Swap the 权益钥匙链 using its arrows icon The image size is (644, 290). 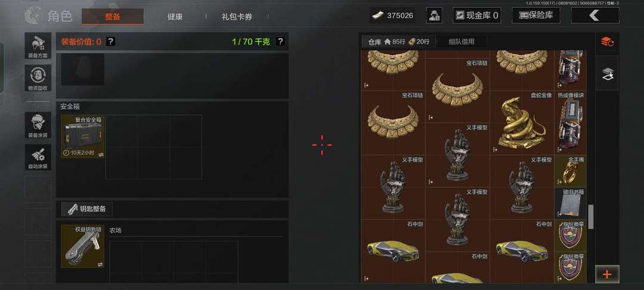tap(100, 265)
